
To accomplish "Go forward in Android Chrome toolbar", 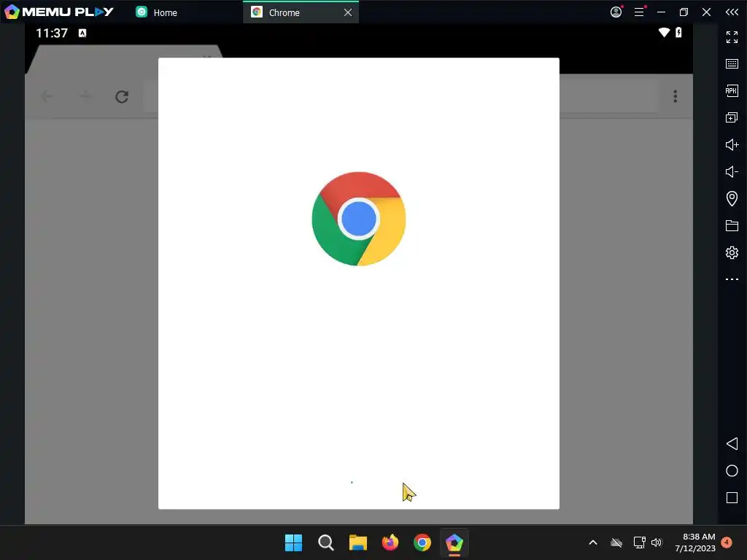I will tap(85, 97).
